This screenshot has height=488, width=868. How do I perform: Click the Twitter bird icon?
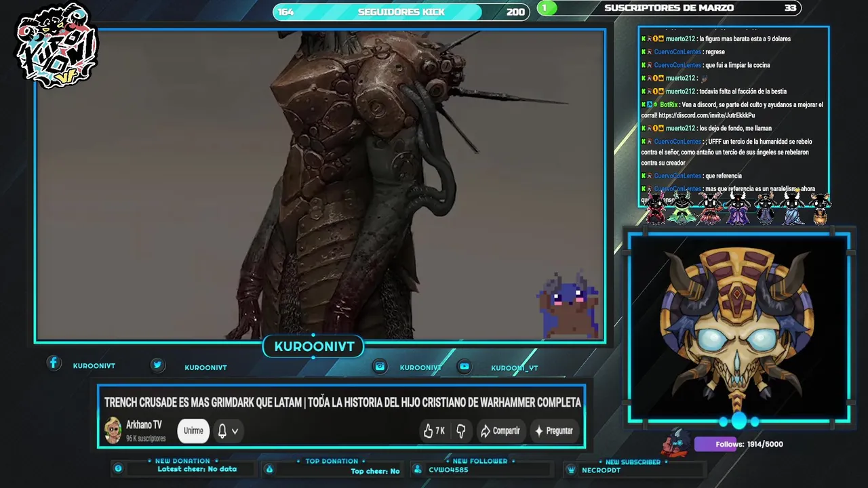[157, 365]
